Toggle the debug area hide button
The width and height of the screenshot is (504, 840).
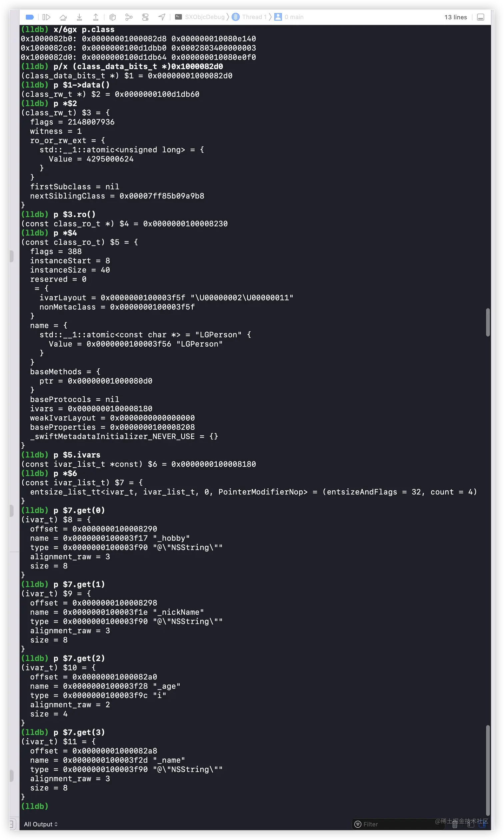click(x=480, y=17)
